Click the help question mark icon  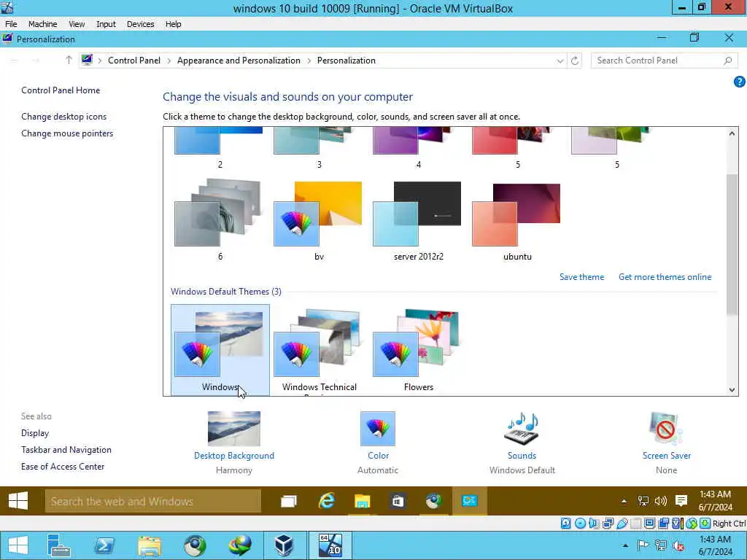coord(739,82)
